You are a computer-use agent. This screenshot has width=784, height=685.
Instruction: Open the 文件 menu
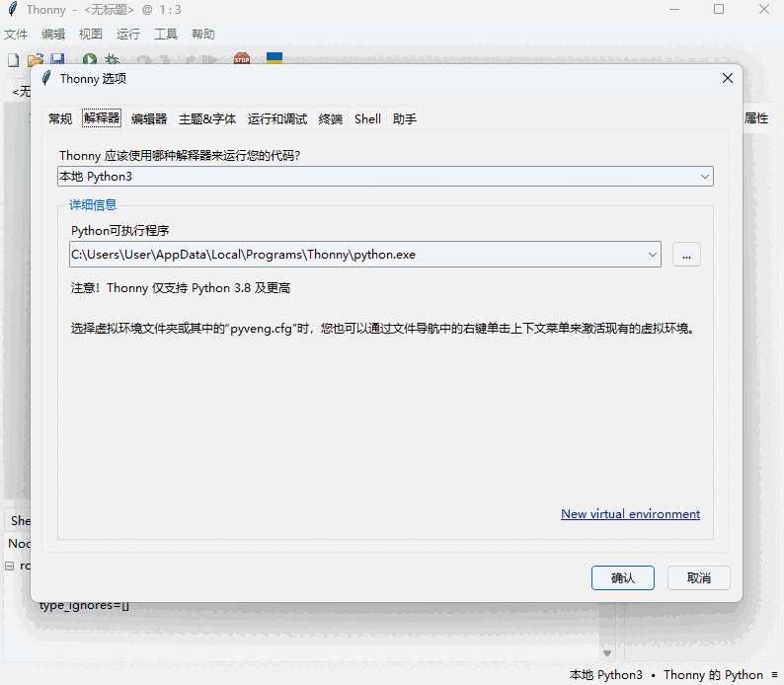(16, 34)
